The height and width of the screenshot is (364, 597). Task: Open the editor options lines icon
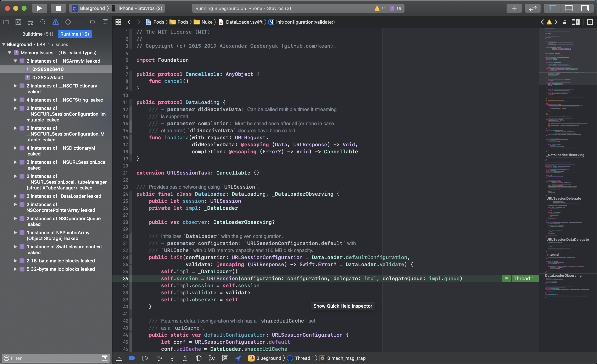(576, 22)
